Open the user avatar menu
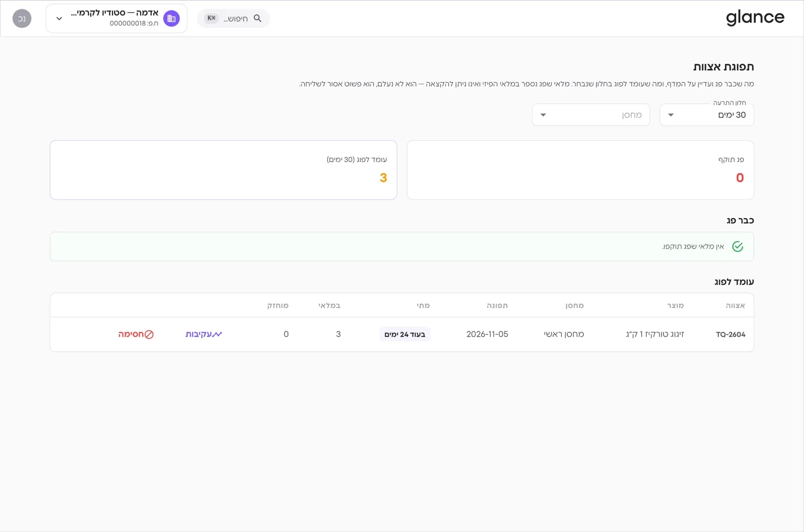Image resolution: width=804 pixels, height=532 pixels. pos(22,19)
